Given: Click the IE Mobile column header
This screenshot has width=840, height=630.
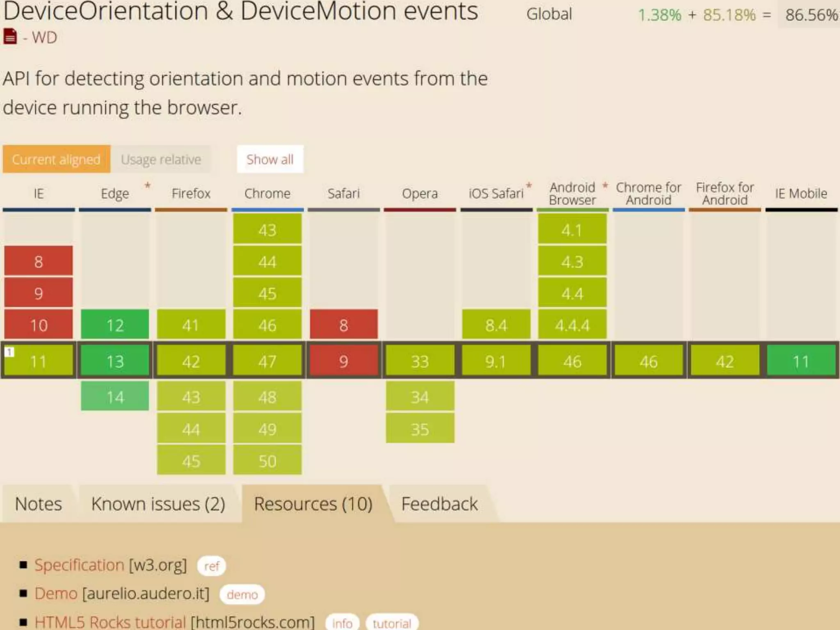Looking at the screenshot, I should (801, 193).
